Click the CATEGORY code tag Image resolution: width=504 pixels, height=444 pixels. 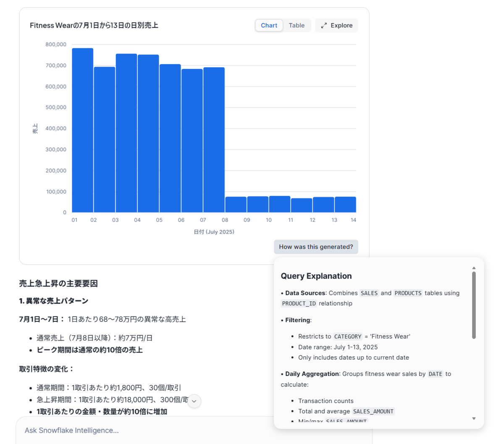[348, 336]
